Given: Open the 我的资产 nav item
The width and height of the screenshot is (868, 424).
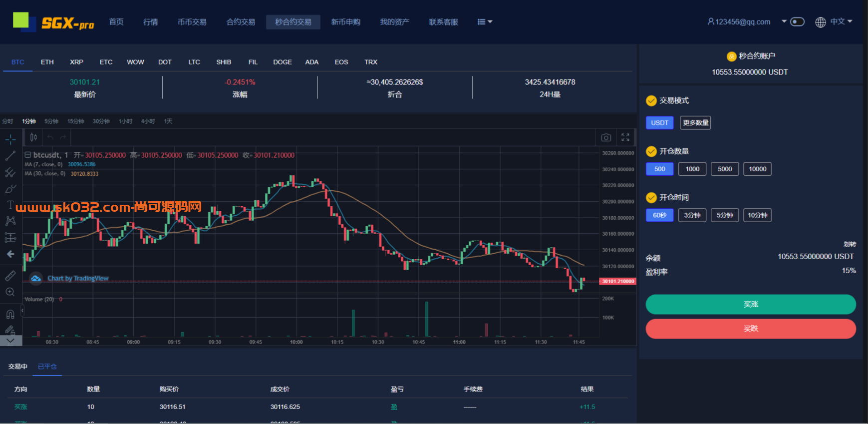Looking at the screenshot, I should pos(394,22).
